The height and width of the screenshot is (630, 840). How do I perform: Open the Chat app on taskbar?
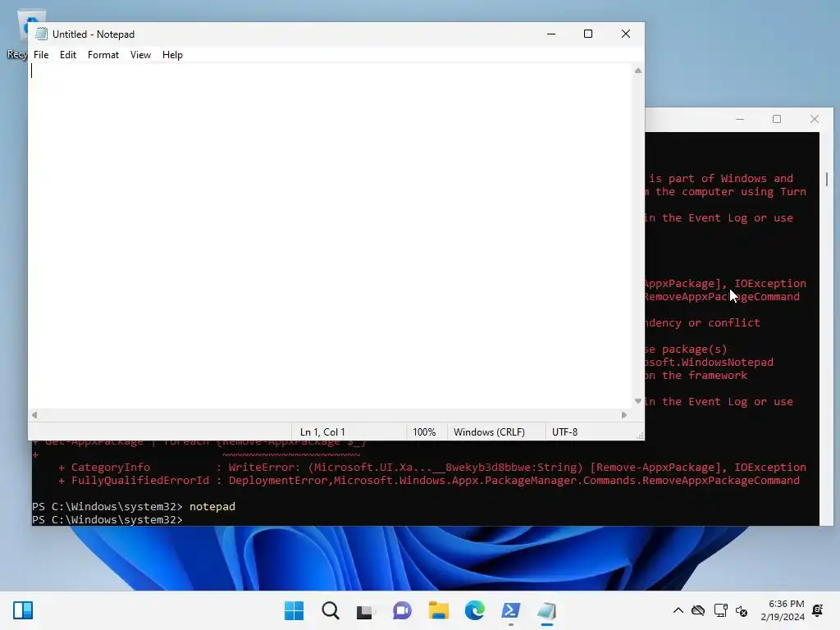(402, 610)
